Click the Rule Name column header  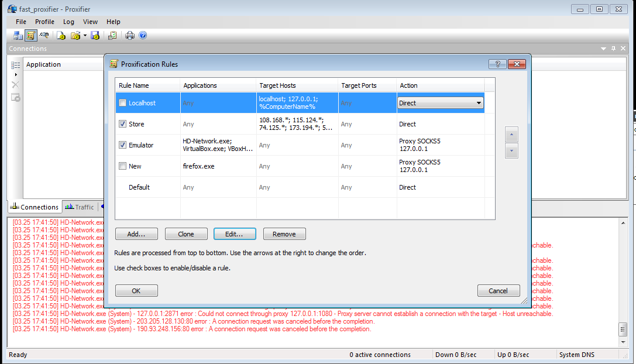click(147, 85)
